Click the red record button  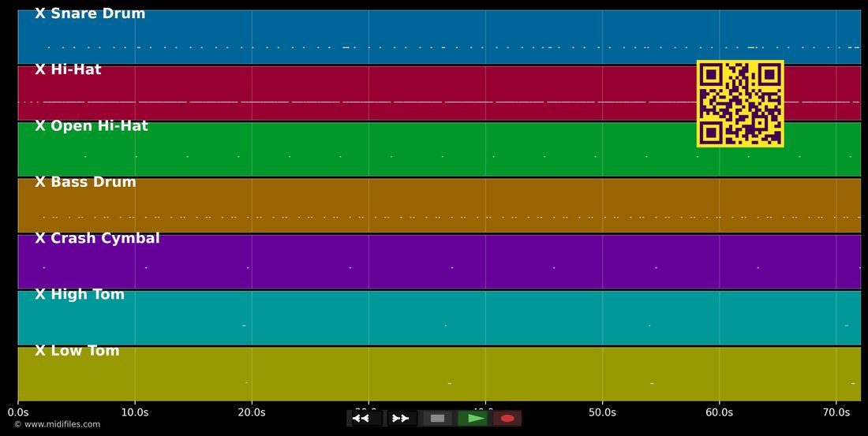coord(507,419)
